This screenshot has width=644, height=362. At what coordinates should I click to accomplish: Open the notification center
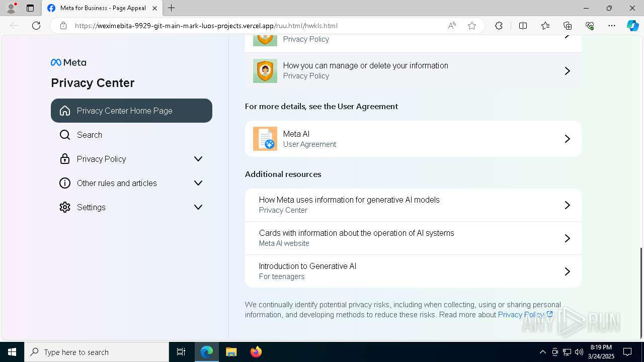(627, 352)
